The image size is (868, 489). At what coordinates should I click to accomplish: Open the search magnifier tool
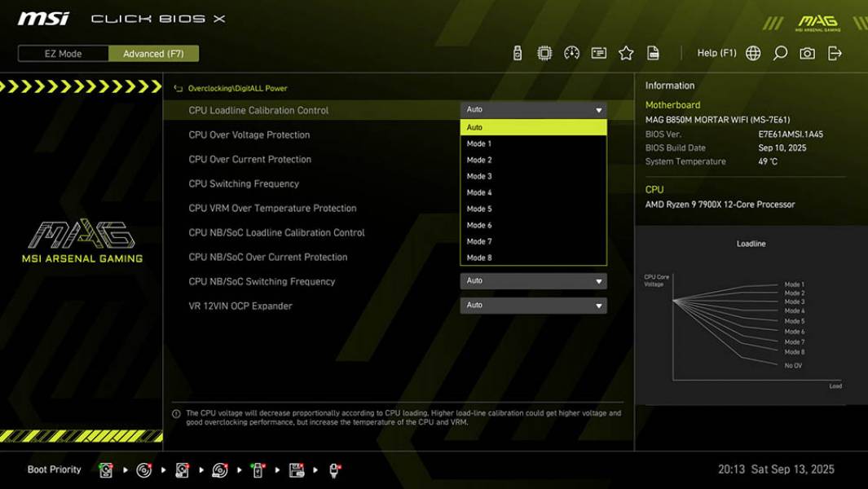(779, 52)
